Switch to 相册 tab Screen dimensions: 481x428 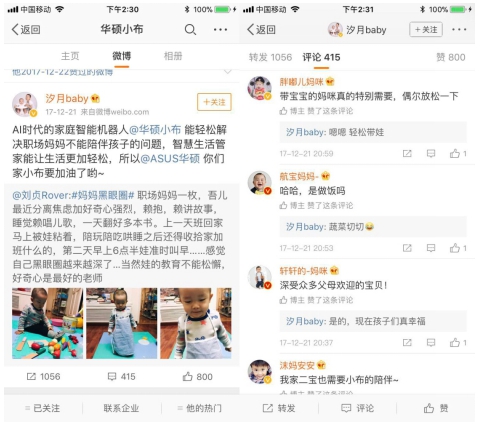(173, 56)
